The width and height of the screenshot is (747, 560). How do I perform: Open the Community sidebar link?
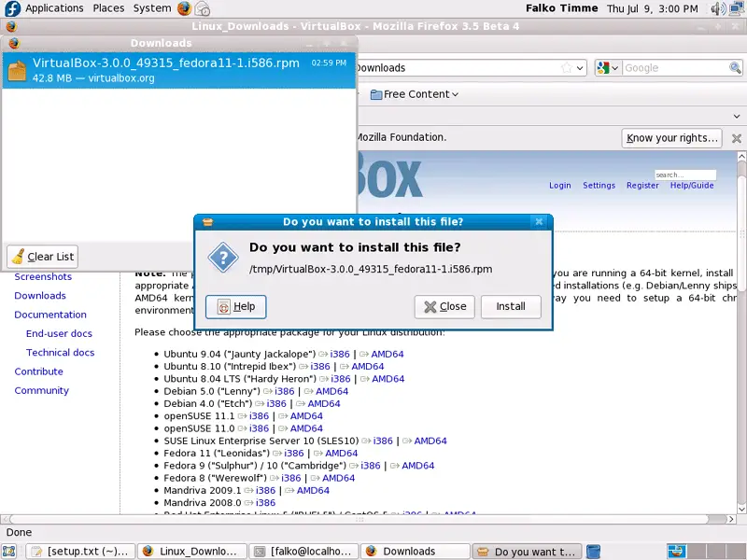(41, 391)
